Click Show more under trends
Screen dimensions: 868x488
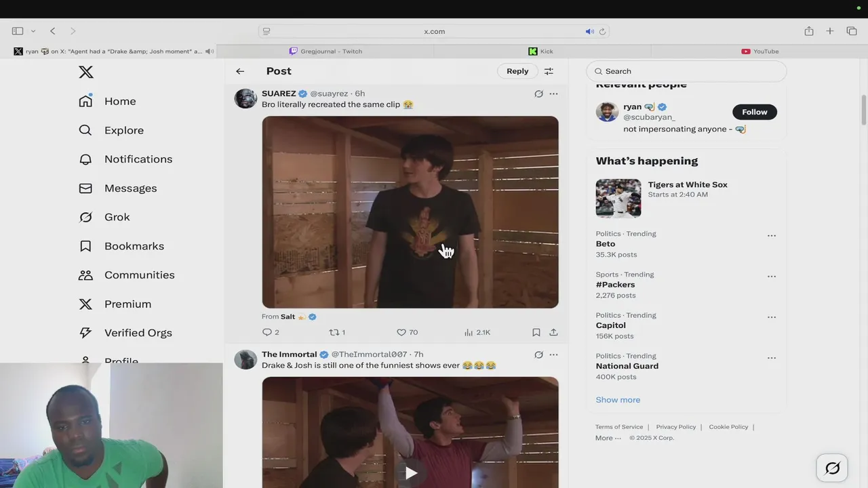click(x=618, y=400)
